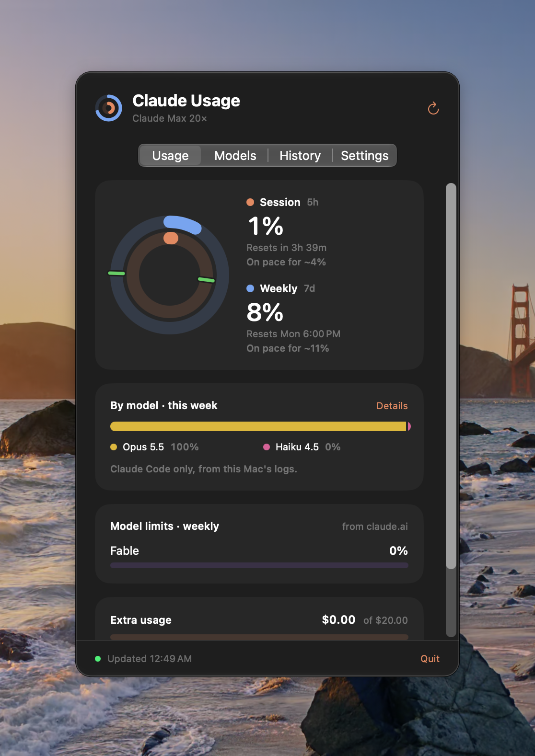Click the pink Haiku 4.5 legend dot

pyautogui.click(x=267, y=447)
